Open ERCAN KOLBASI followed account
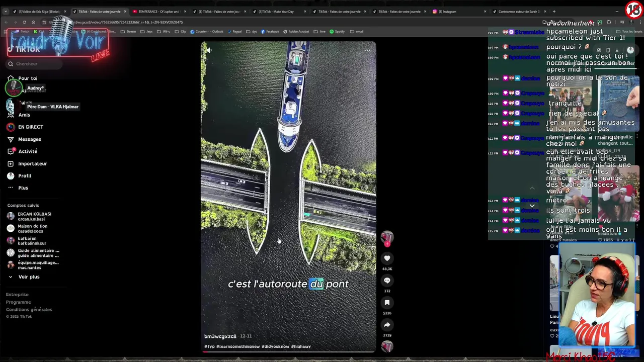 (30, 216)
